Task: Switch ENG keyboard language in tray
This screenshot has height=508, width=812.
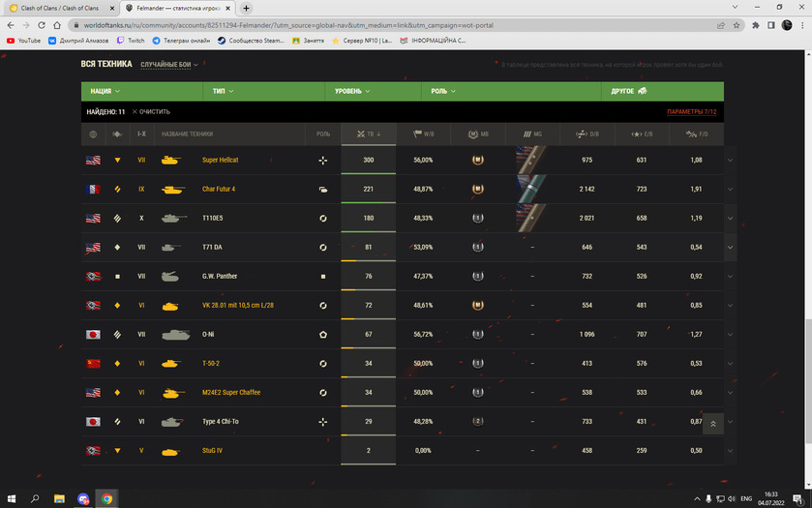Action: (x=746, y=498)
